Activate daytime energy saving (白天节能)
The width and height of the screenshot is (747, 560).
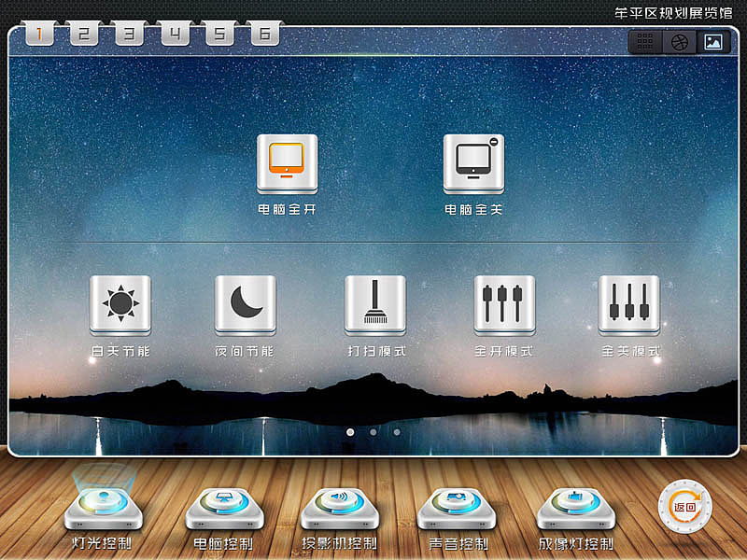point(120,305)
